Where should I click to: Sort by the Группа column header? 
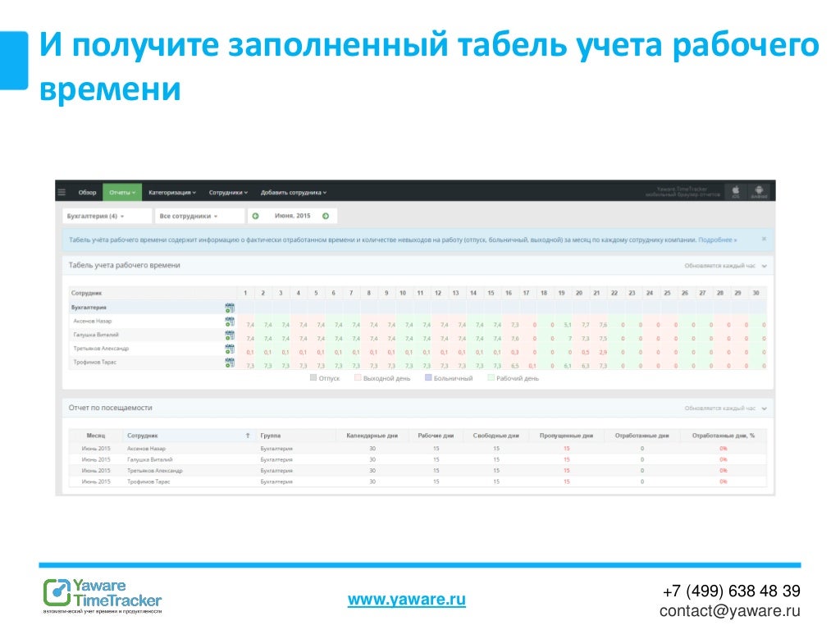[271, 436]
